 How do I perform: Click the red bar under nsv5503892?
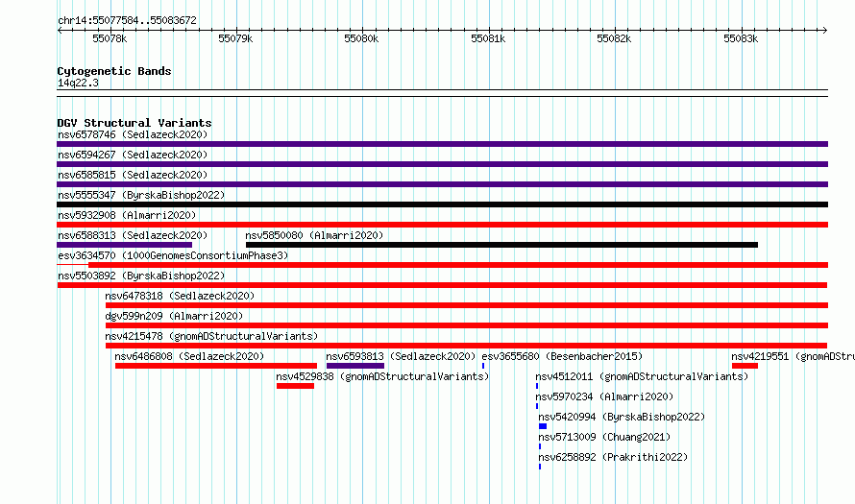point(442,285)
